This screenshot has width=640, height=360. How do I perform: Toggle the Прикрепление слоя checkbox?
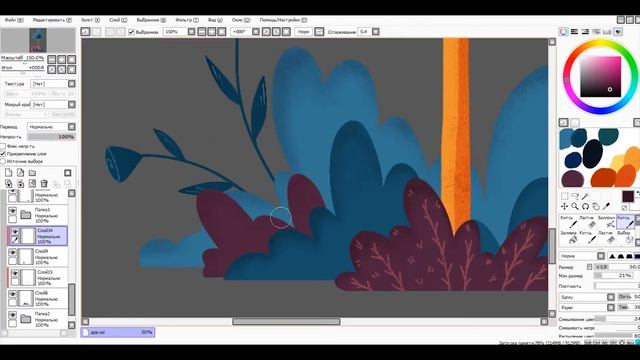[x=3, y=154]
